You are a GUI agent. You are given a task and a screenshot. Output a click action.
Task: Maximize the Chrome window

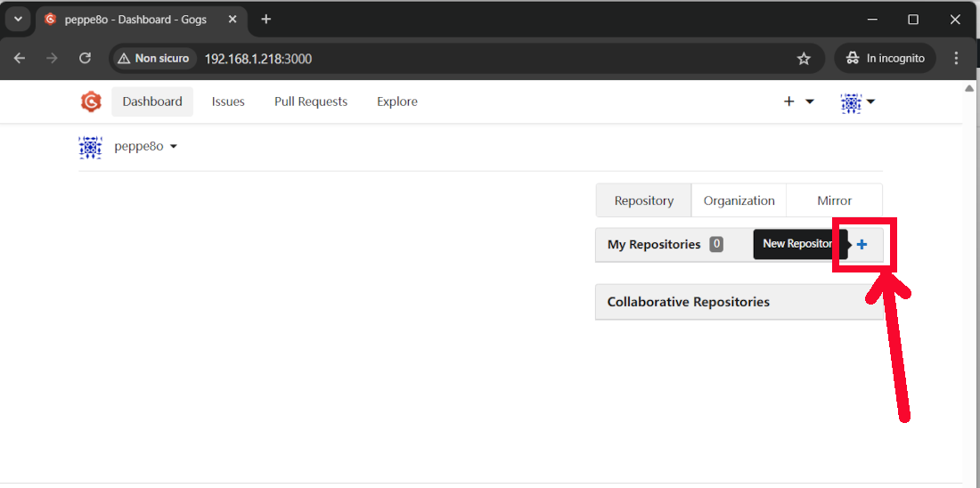tap(913, 20)
